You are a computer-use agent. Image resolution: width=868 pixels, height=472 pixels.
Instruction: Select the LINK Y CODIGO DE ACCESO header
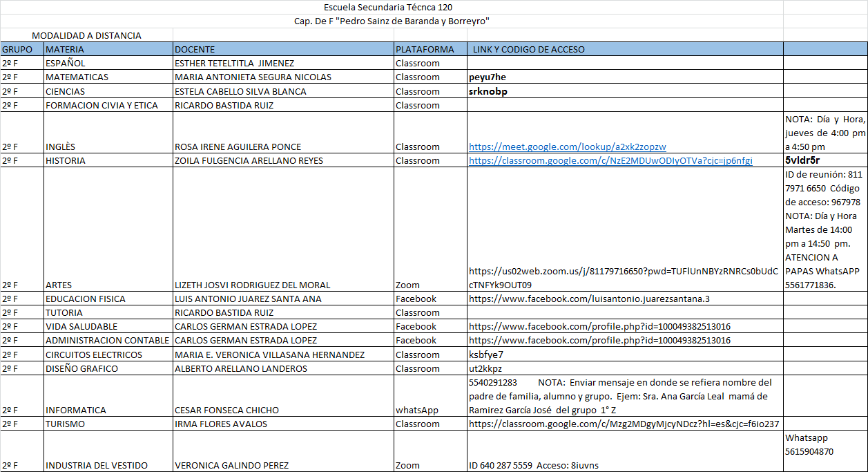pyautogui.click(x=625, y=49)
